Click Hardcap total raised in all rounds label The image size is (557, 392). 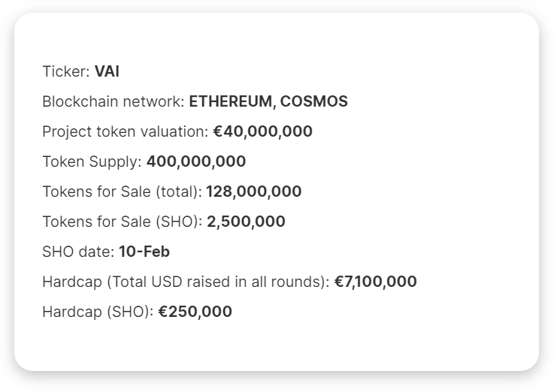click(x=186, y=282)
